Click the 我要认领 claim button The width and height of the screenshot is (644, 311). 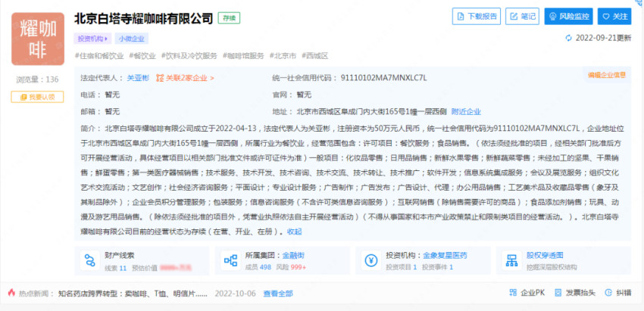pyautogui.click(x=37, y=97)
